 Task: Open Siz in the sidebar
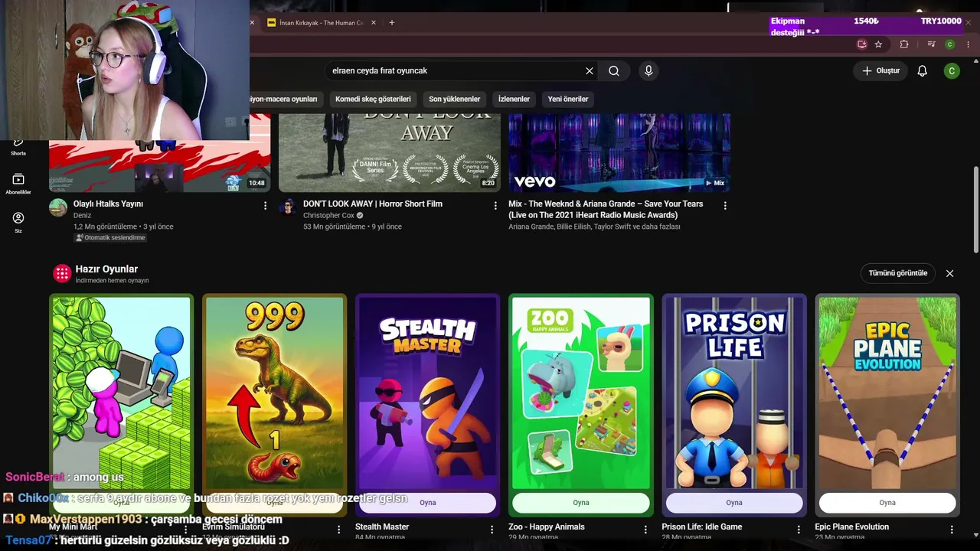[x=18, y=222]
